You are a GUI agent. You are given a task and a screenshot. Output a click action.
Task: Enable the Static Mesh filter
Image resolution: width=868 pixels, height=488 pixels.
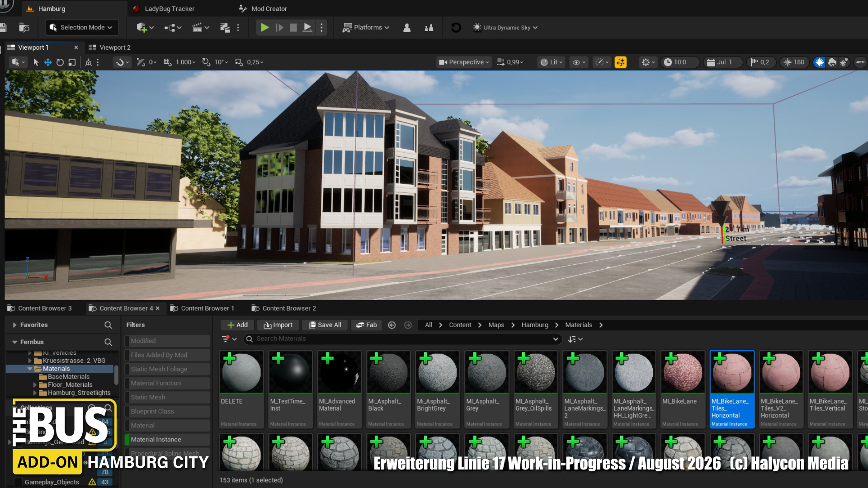[x=167, y=397]
